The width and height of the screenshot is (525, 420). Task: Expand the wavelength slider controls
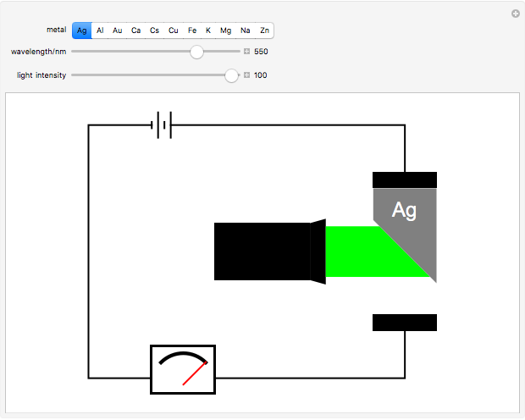point(247,52)
